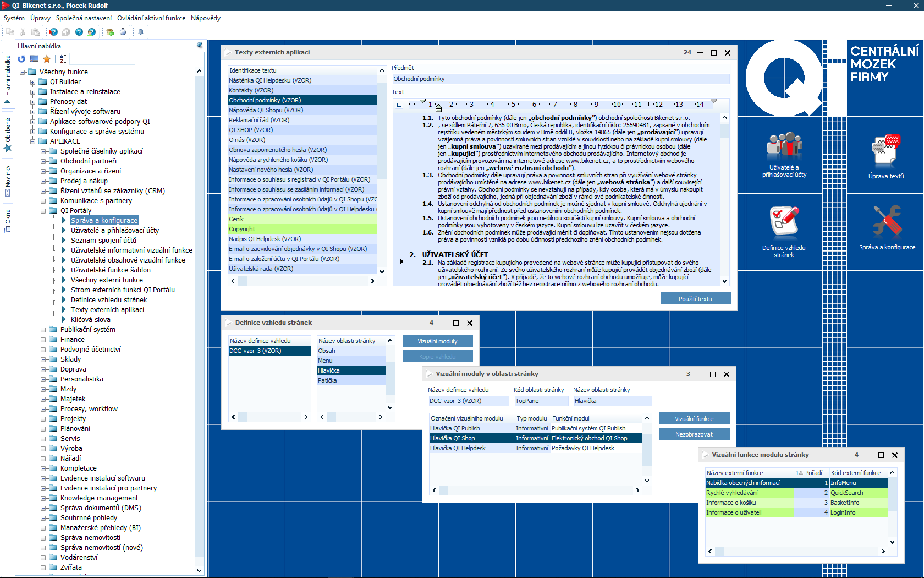Click the Vizuální moduly button
The width and height of the screenshot is (924, 578).
[437, 341]
